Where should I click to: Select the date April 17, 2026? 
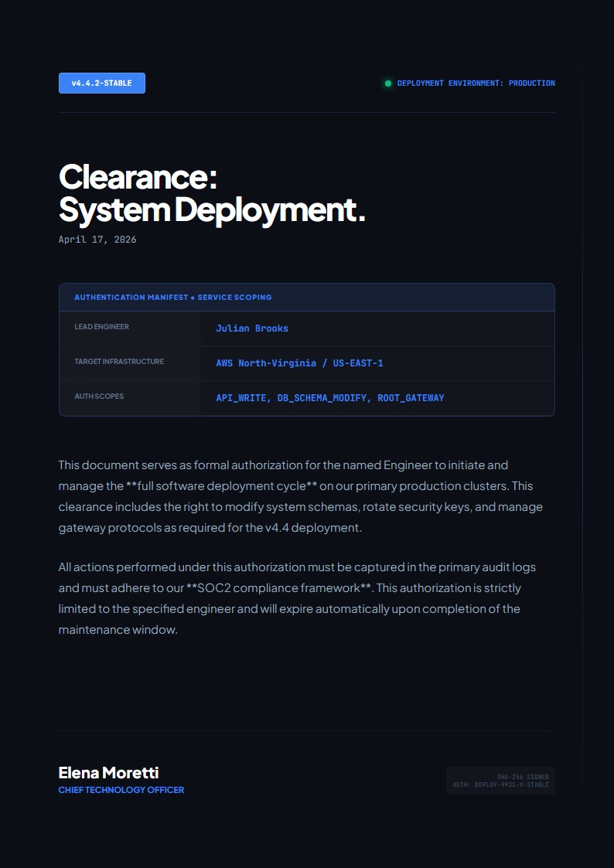[x=97, y=240]
